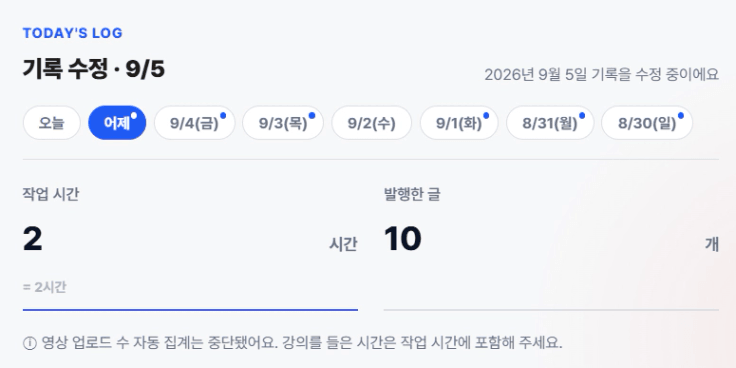Click the 개 unit label
The width and height of the screenshot is (736, 368).
click(x=712, y=244)
